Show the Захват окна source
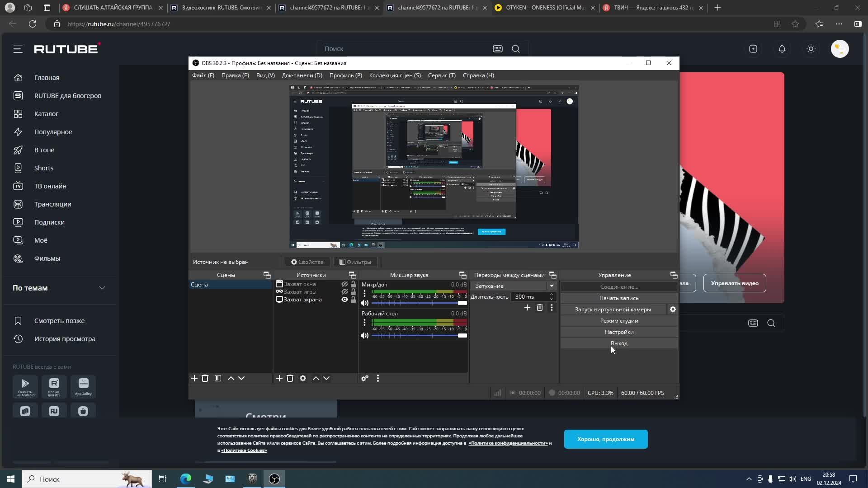Viewport: 868px width, 488px height. tap(344, 284)
